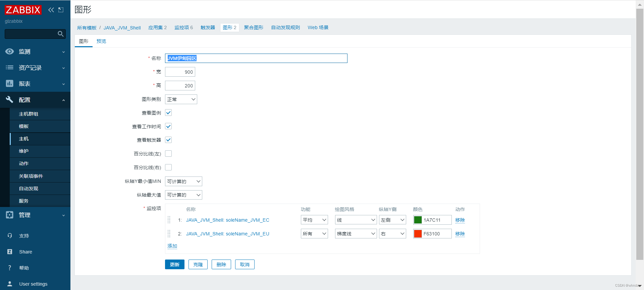The width and height of the screenshot is (644, 290).
Task: Open the JAVA_JVM_Shell breadcrumb link
Action: [x=122, y=28]
